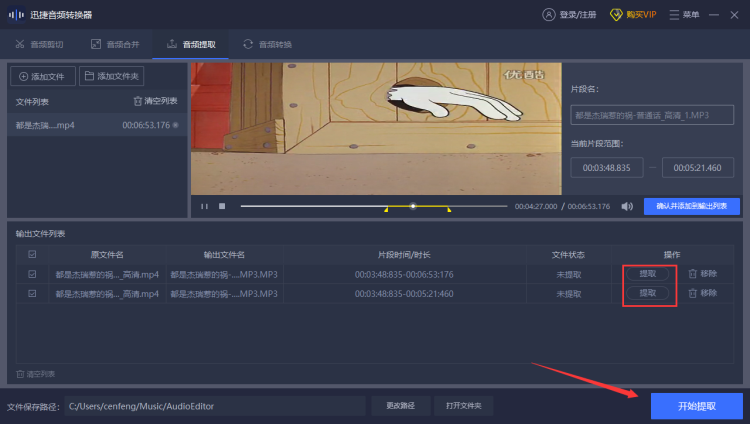Click the 添加文件 button
The height and width of the screenshot is (424, 750).
click(x=43, y=76)
